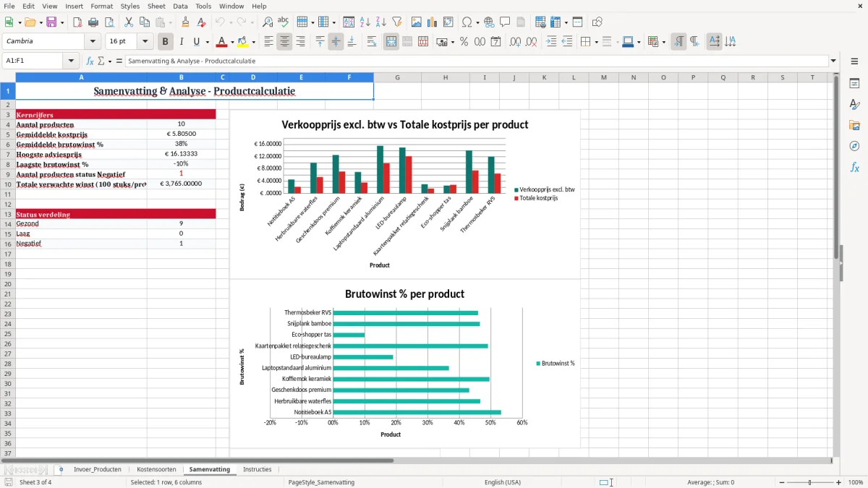
Task: Click the Select All corner button
Action: [8, 77]
